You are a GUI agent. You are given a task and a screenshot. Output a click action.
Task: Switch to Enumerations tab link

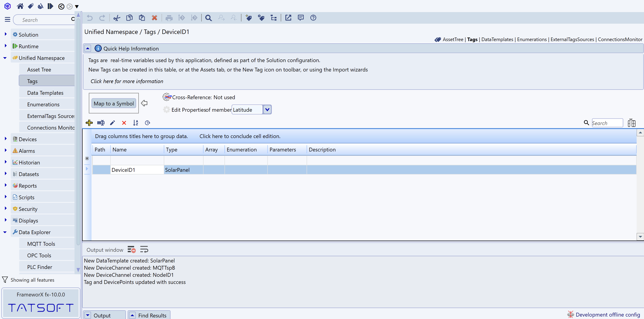point(532,39)
